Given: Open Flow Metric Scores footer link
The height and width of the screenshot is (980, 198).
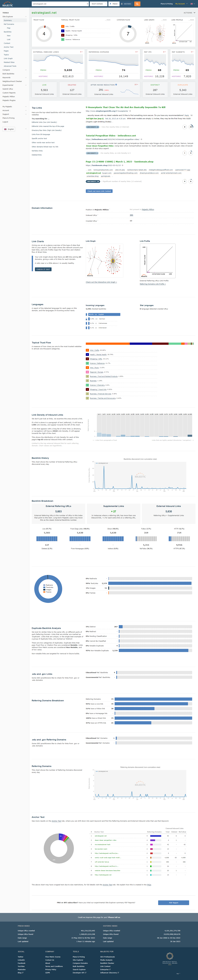Looking at the screenshot, I should coord(53,957).
